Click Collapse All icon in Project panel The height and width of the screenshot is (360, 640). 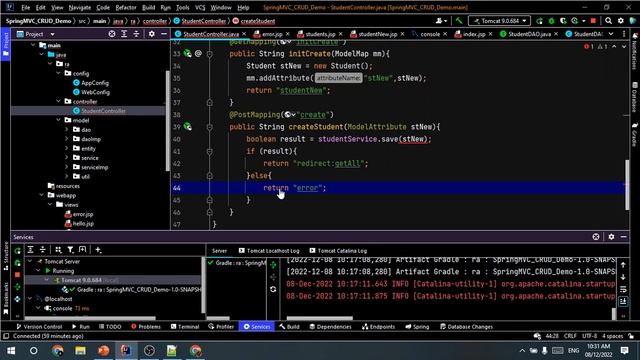pos(136,34)
